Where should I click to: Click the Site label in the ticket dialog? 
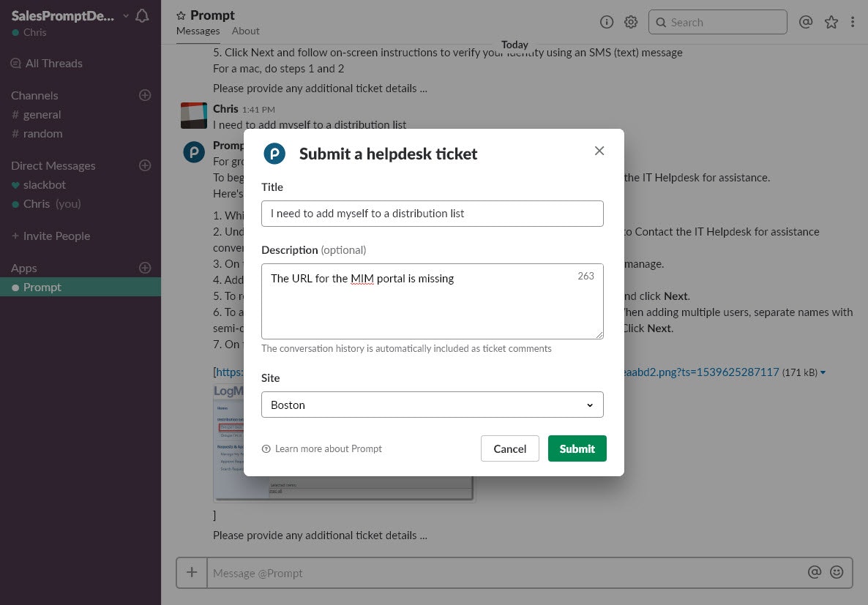click(270, 377)
